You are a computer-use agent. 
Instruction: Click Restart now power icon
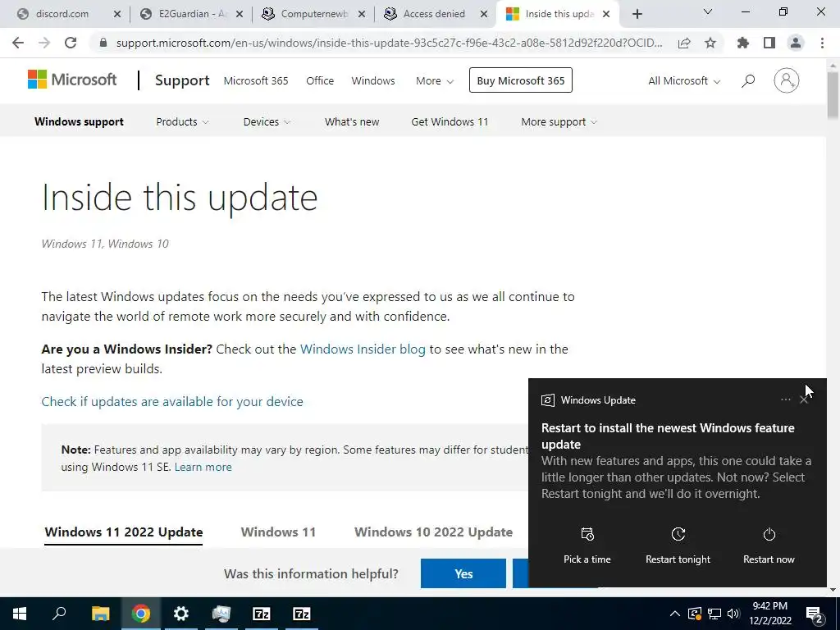pyautogui.click(x=769, y=535)
